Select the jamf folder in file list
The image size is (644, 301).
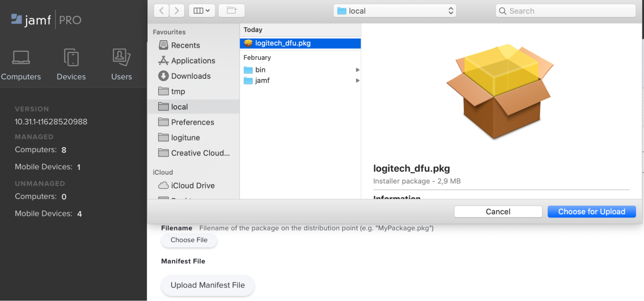[x=300, y=80]
